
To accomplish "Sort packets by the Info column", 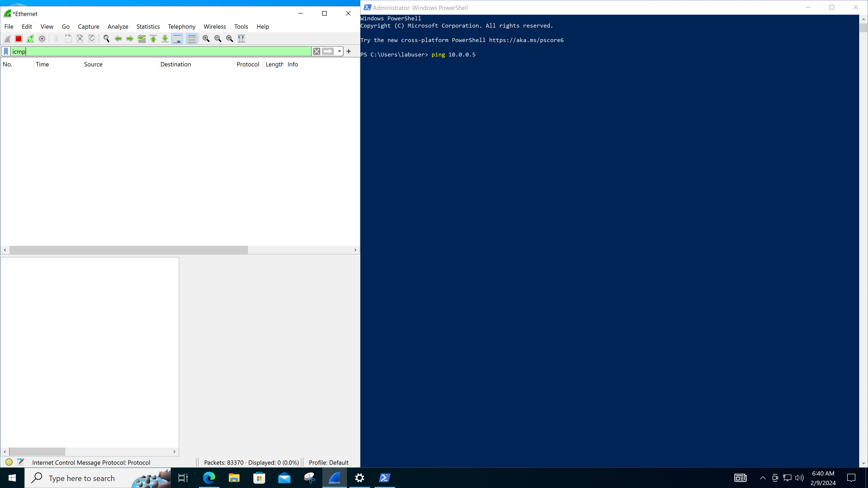I will [x=323, y=64].
